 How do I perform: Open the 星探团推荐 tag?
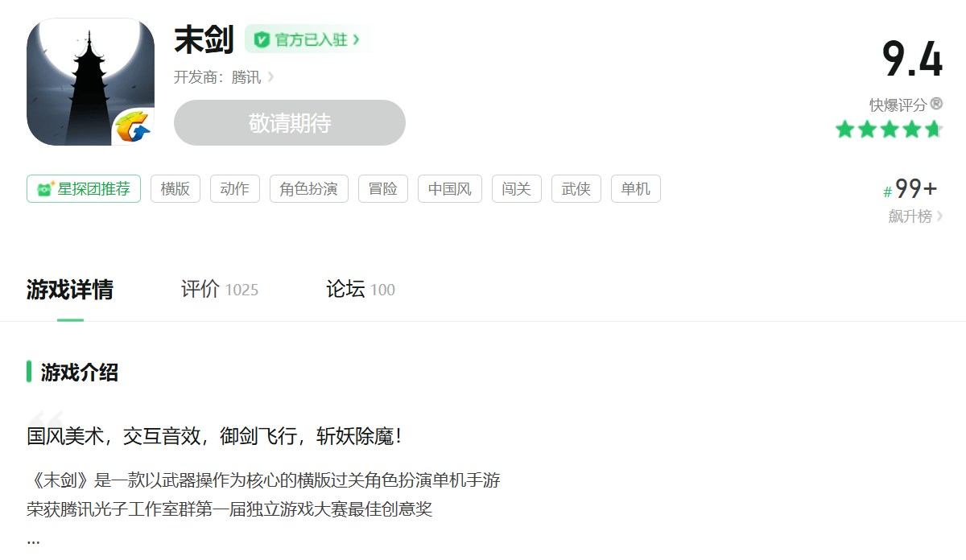(84, 189)
